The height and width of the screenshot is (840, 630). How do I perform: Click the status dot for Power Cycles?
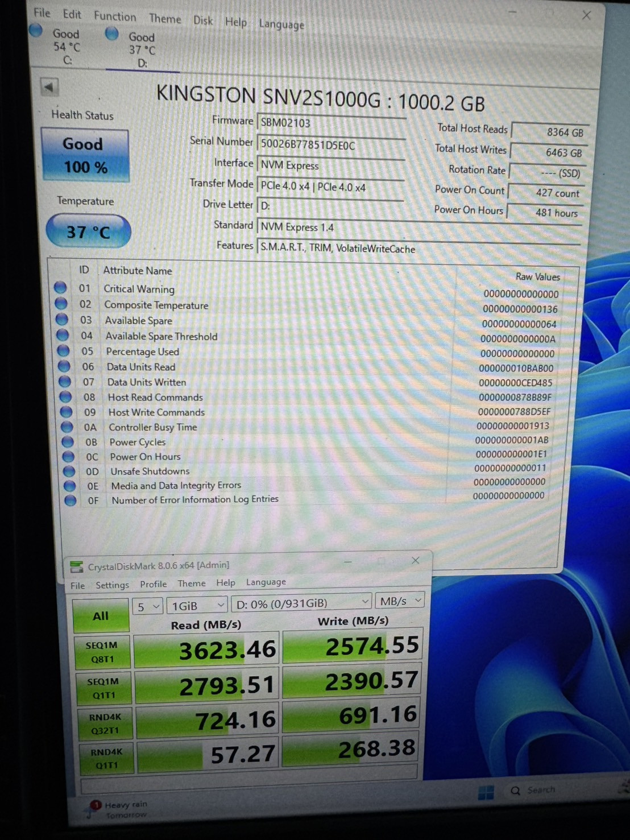click(x=68, y=441)
